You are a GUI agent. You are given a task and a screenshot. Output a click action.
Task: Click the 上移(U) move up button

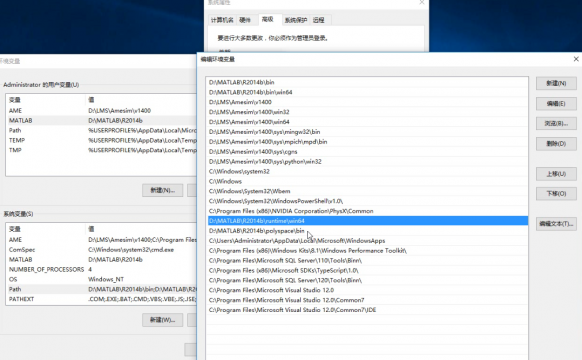(x=556, y=174)
